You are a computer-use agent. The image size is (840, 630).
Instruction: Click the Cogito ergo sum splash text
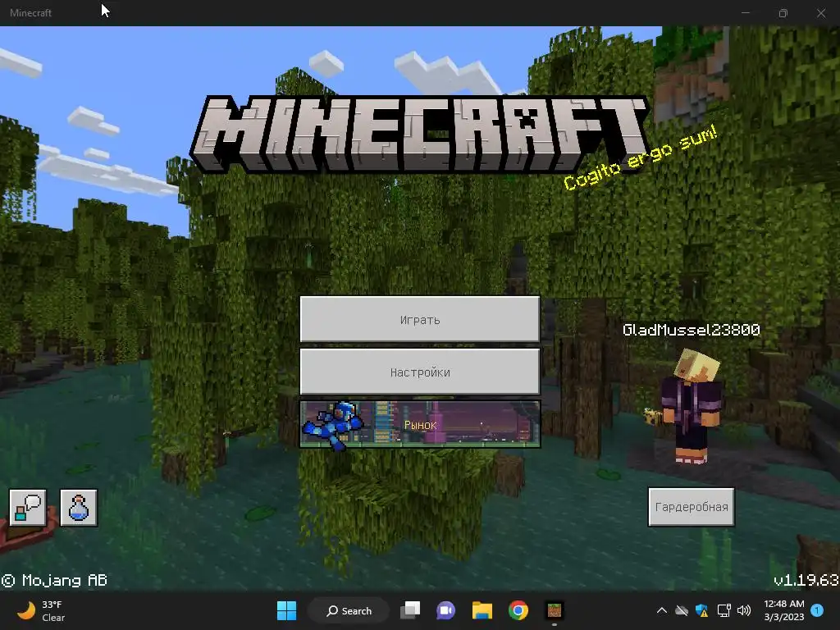pyautogui.click(x=640, y=157)
